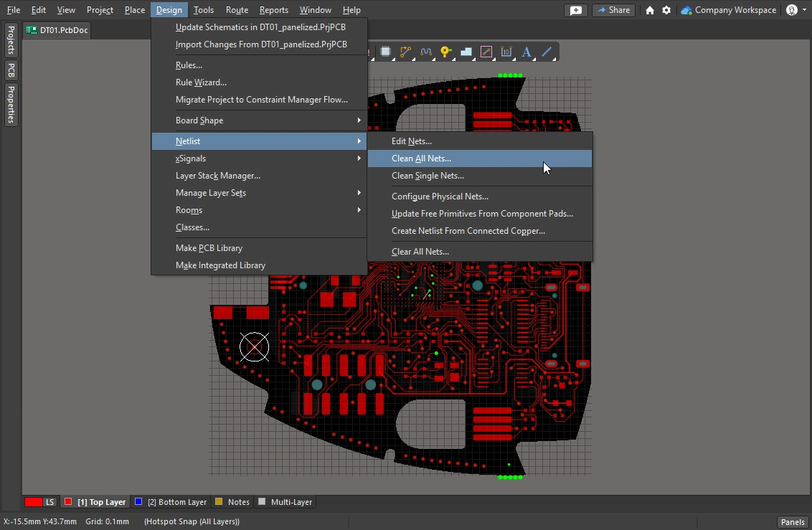This screenshot has width=812, height=530.
Task: Click the settings gear icon
Action: coord(666,10)
